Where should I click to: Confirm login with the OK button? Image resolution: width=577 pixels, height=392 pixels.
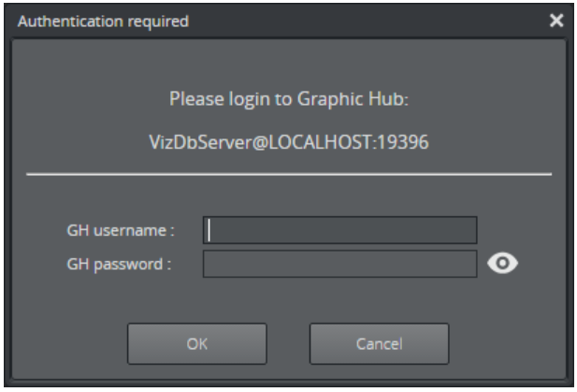click(x=197, y=343)
